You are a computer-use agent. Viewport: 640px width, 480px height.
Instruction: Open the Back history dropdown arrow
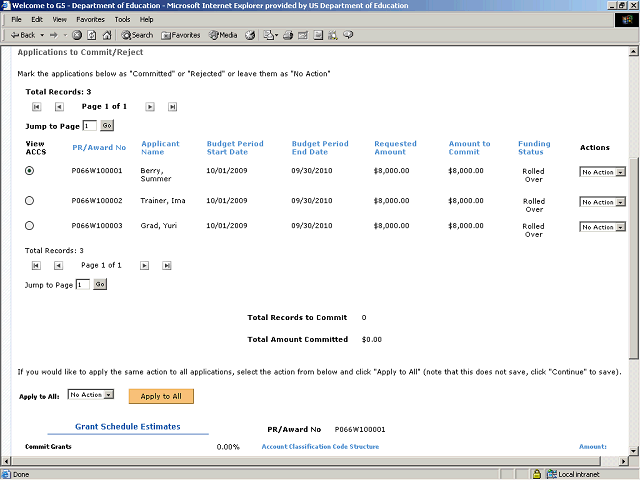coord(42,36)
